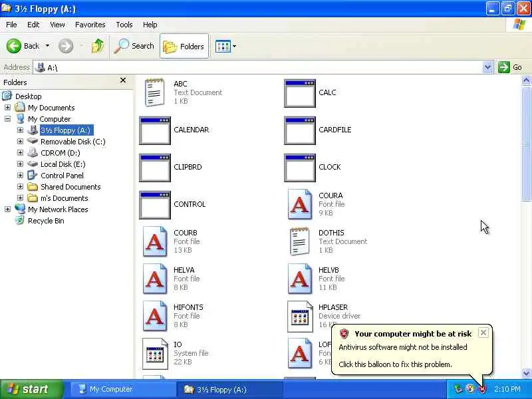
Task: Click the Search magnifier toolbar button
Action: click(x=134, y=46)
